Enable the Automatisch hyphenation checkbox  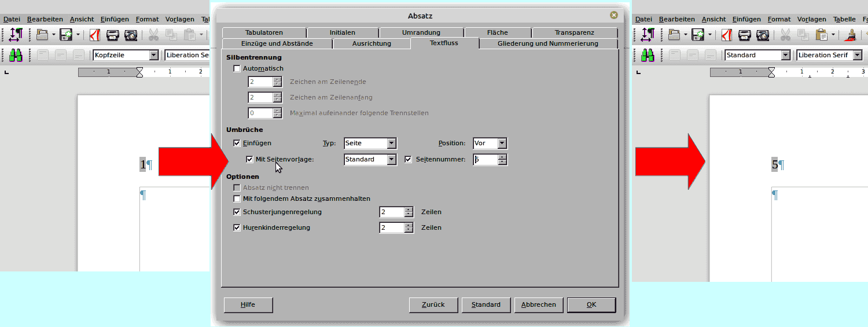point(236,68)
